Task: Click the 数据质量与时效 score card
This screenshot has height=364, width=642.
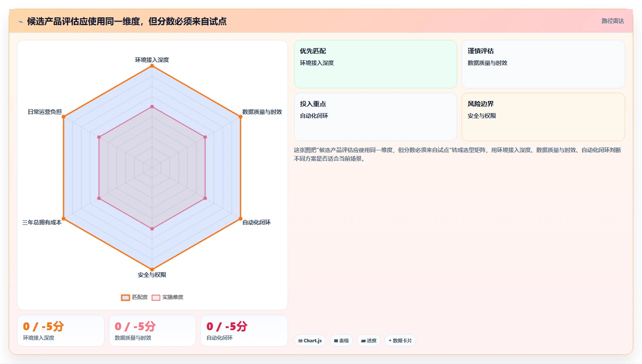Action: (152, 331)
